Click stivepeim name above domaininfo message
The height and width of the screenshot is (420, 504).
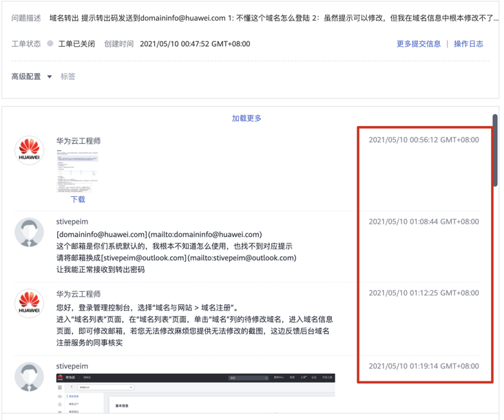[x=72, y=222]
